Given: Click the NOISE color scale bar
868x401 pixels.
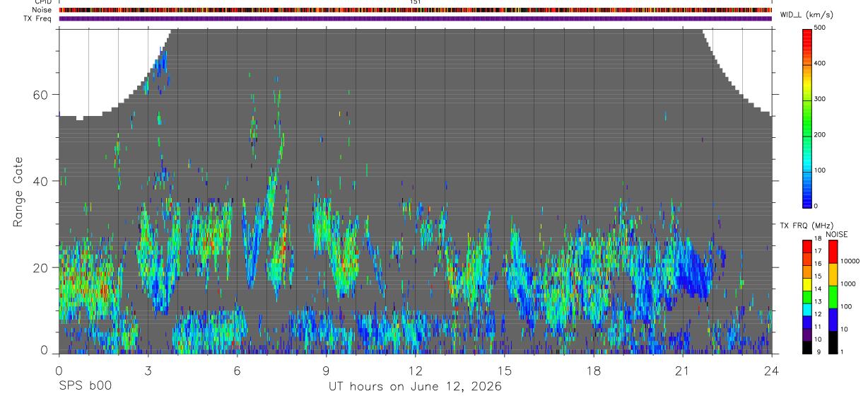Looking at the screenshot, I should click(833, 296).
